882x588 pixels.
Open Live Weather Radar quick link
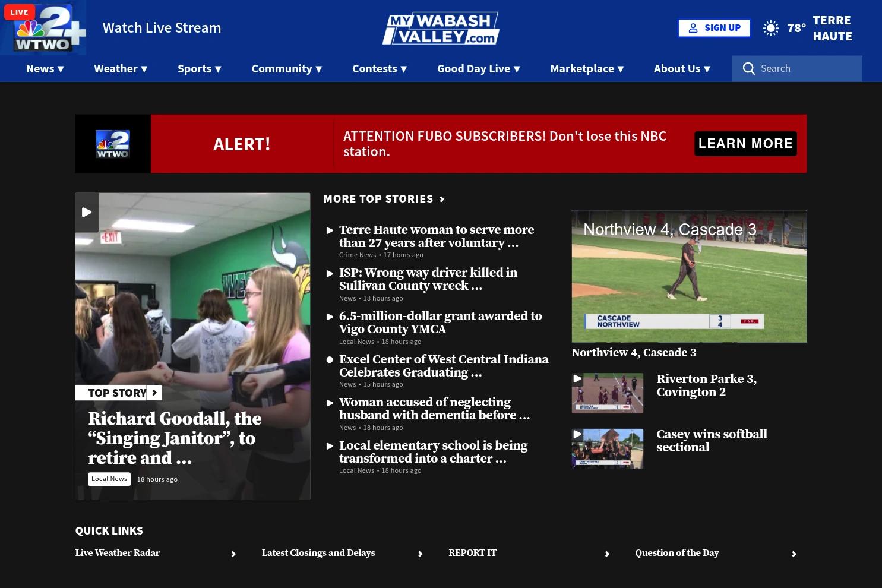(118, 553)
